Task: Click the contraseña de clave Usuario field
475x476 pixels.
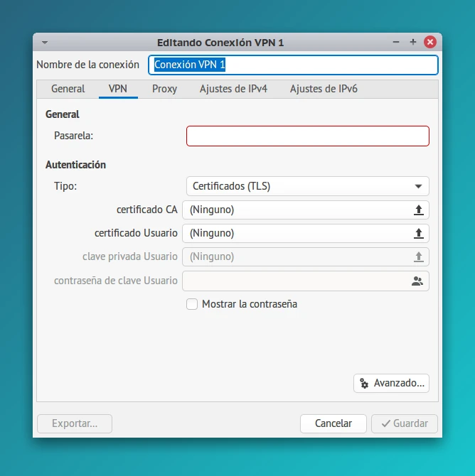Action: (x=306, y=281)
